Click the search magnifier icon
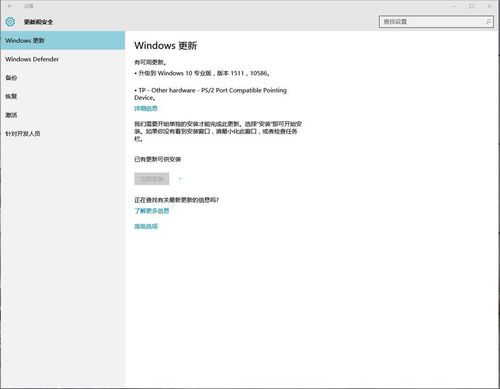 click(488, 22)
